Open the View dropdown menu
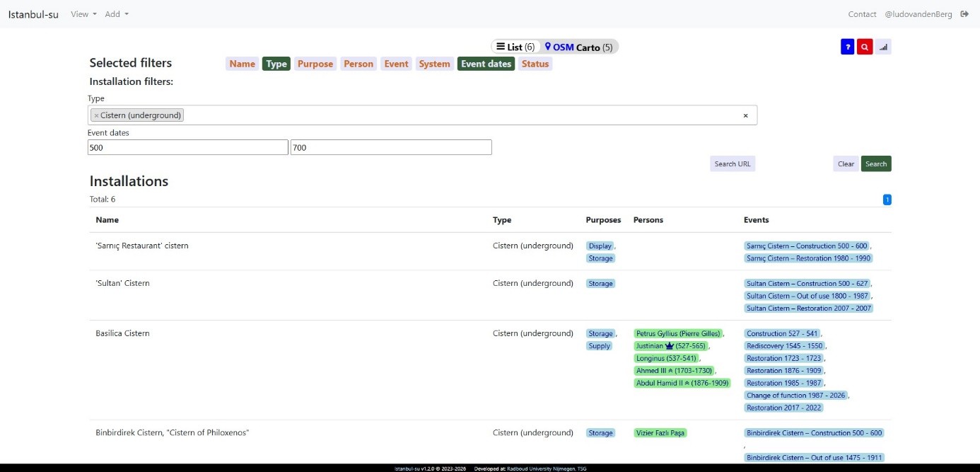980x472 pixels. coord(83,14)
